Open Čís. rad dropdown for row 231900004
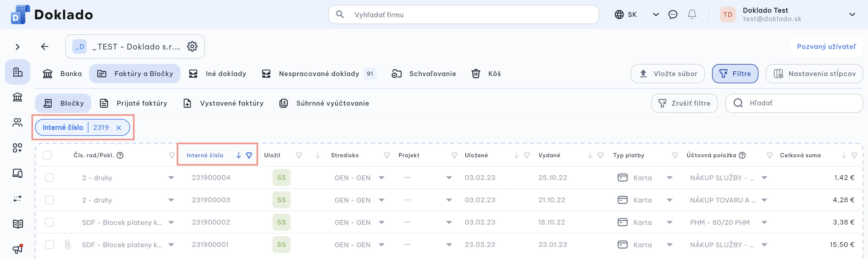 [171, 178]
